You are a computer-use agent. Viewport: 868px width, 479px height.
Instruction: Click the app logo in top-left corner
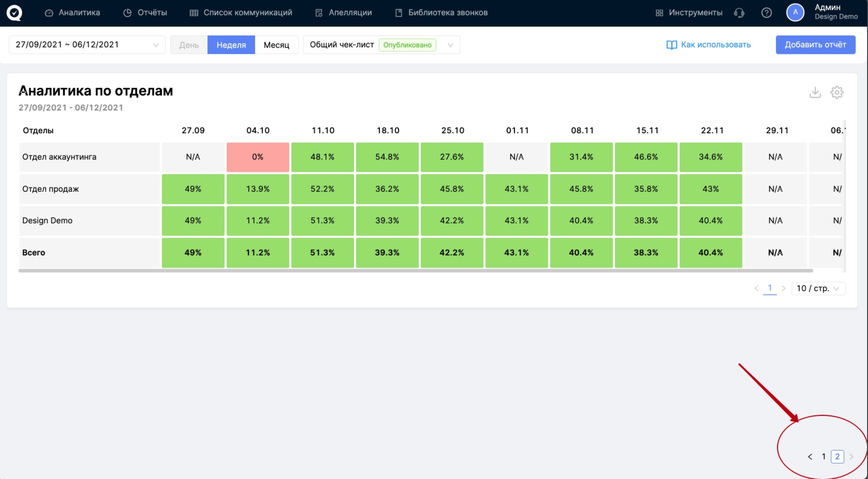click(14, 13)
